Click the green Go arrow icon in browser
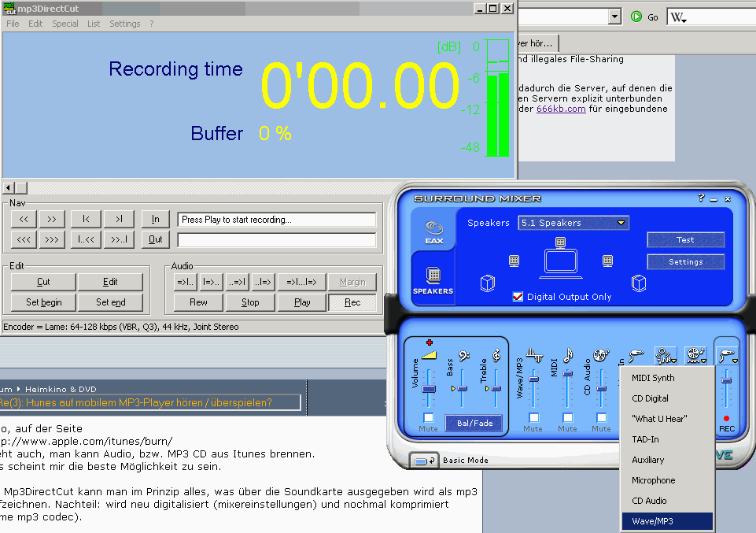The image size is (756, 533). coord(636,17)
